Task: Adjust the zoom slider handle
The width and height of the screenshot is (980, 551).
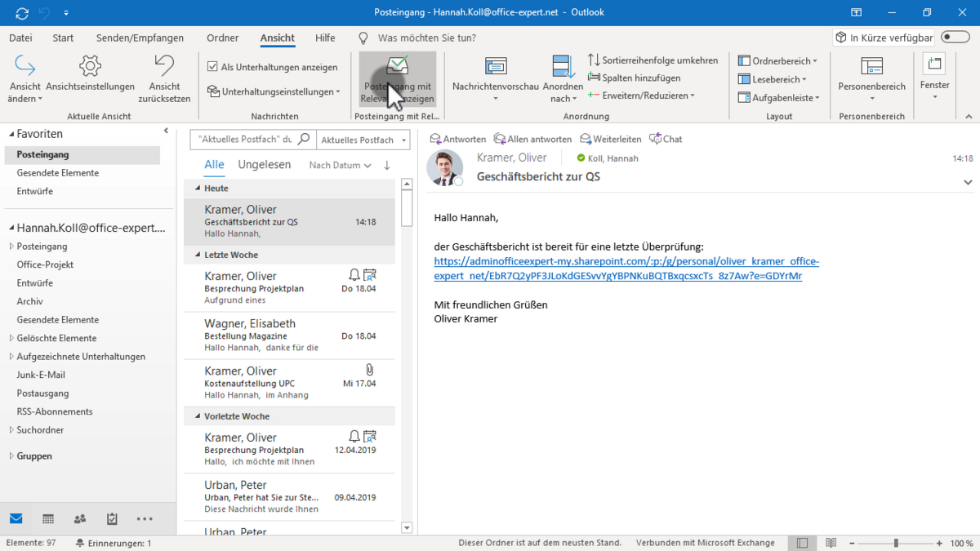Action: click(x=896, y=543)
